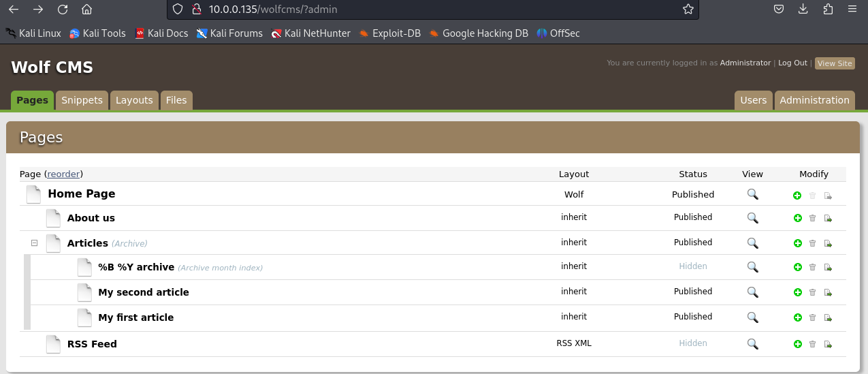868x374 pixels.
Task: Go back in browser history
Action: coord(14,10)
